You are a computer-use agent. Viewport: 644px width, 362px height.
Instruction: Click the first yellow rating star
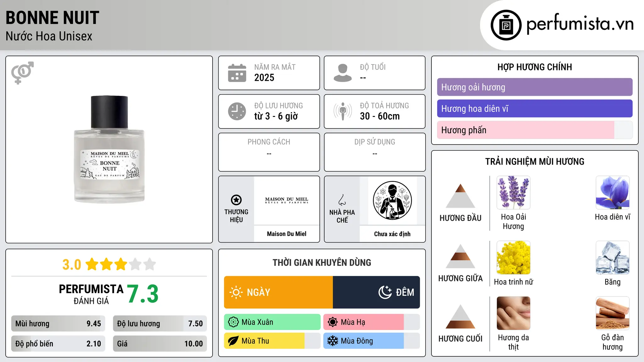tap(92, 264)
